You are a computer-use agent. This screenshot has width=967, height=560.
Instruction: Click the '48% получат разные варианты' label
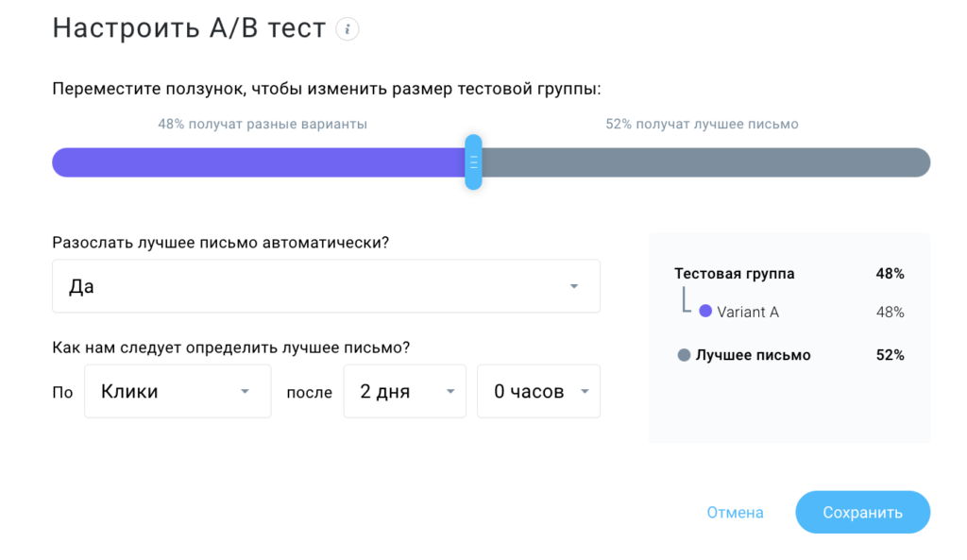point(263,124)
